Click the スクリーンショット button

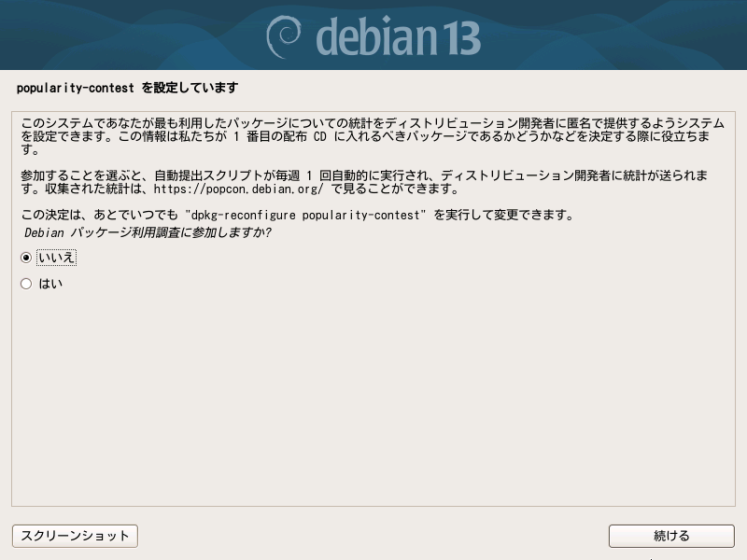pos(75,536)
